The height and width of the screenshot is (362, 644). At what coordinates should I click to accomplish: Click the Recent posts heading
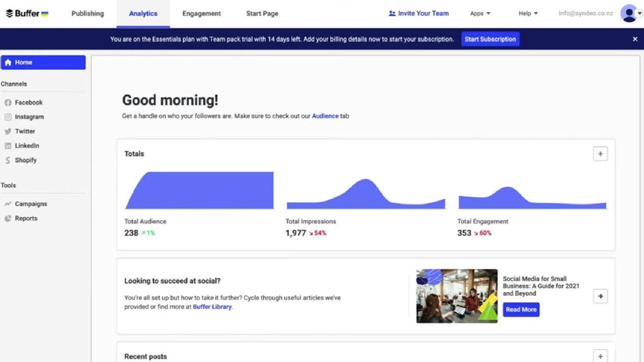(145, 356)
